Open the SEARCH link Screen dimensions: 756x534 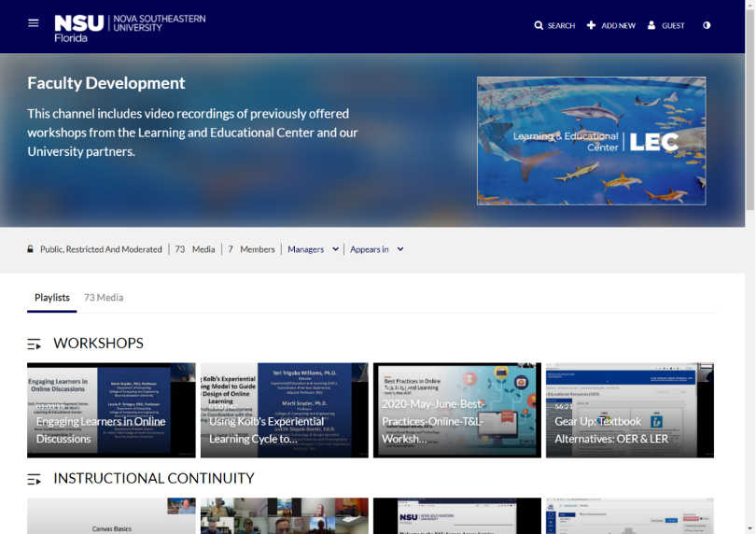point(561,25)
